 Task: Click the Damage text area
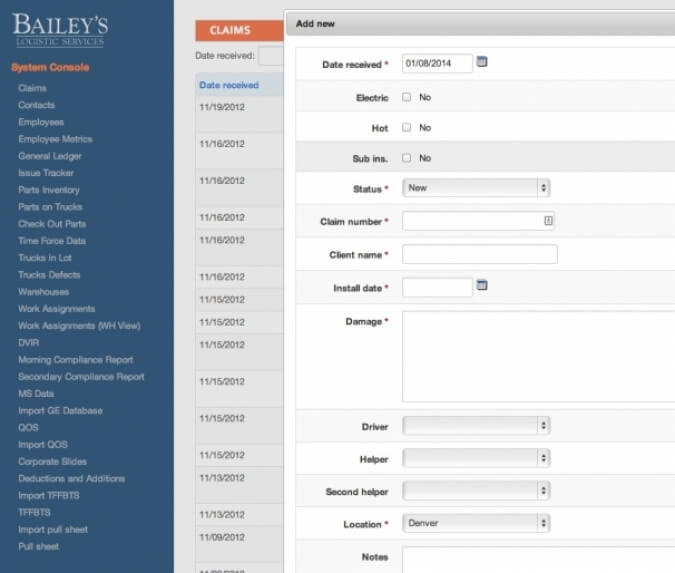point(538,357)
